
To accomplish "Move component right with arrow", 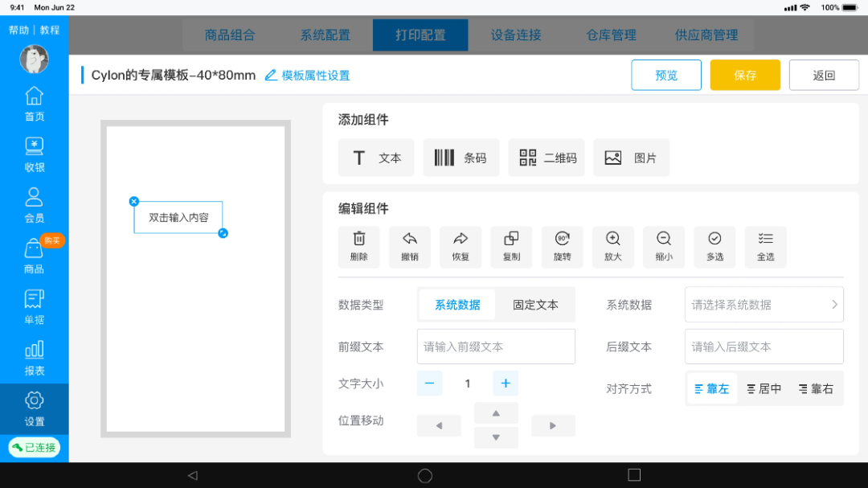I will pyautogui.click(x=553, y=425).
